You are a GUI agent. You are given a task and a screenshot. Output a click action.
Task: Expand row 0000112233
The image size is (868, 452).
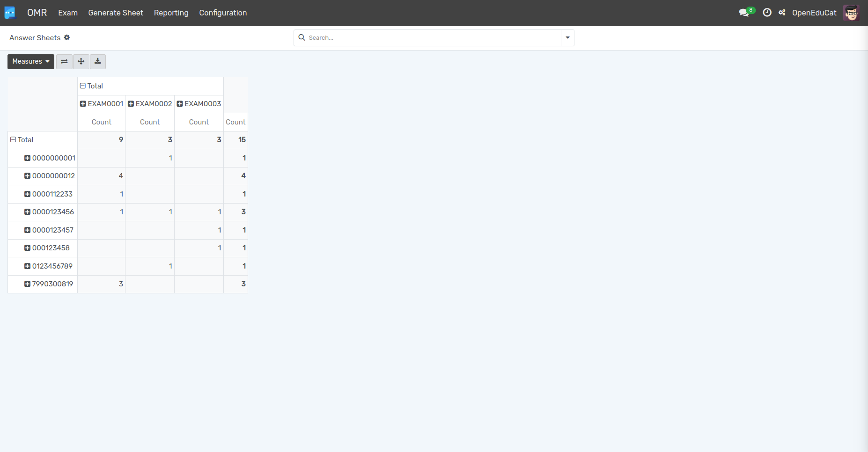48,194
